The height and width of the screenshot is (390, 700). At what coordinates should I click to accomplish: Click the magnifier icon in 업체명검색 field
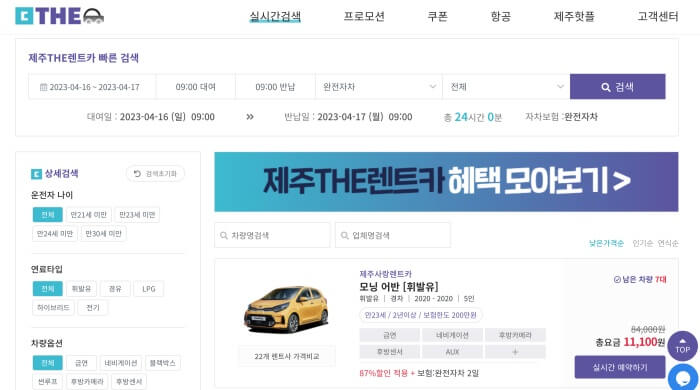tap(344, 235)
